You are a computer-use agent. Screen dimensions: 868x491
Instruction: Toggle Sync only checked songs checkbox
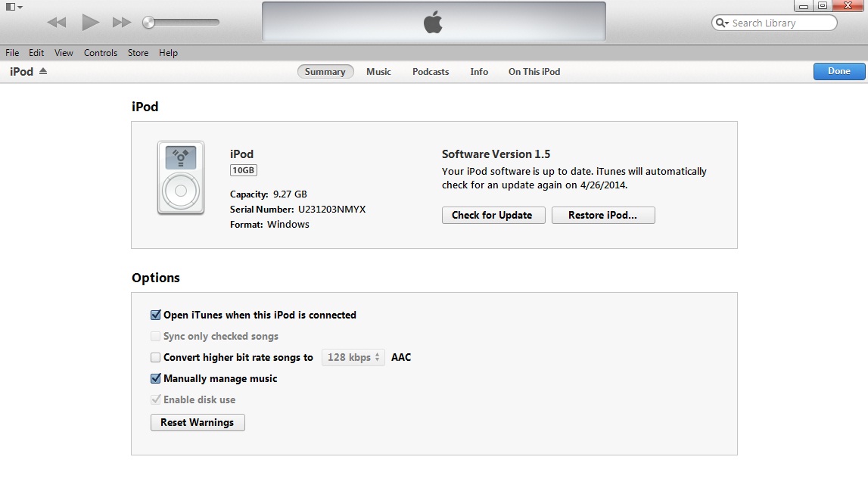[156, 336]
